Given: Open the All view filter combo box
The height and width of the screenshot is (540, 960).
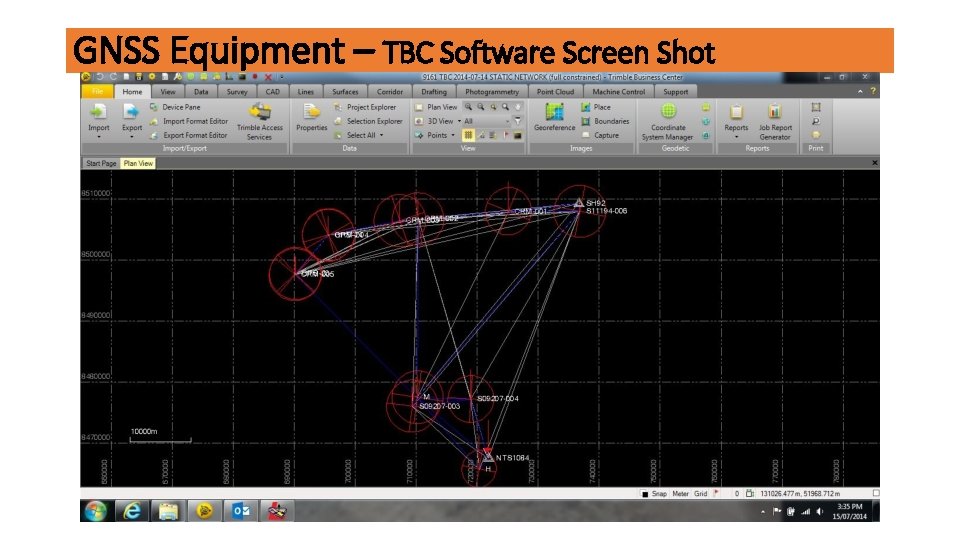Looking at the screenshot, I should tap(487, 121).
